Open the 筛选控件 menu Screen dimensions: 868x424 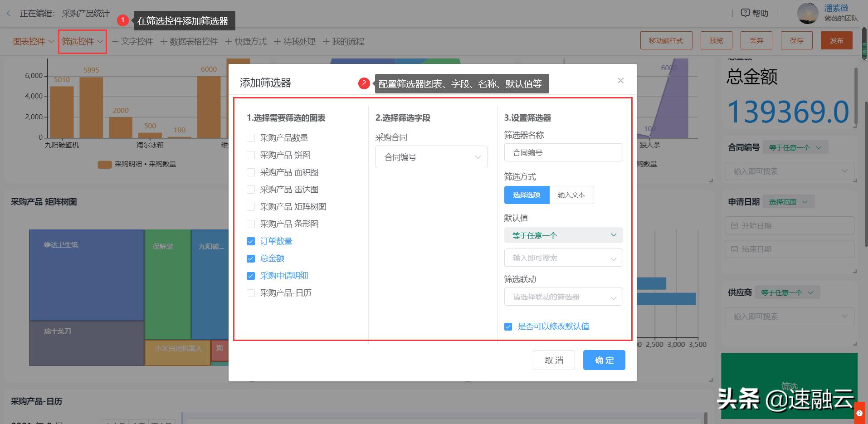[x=82, y=41]
